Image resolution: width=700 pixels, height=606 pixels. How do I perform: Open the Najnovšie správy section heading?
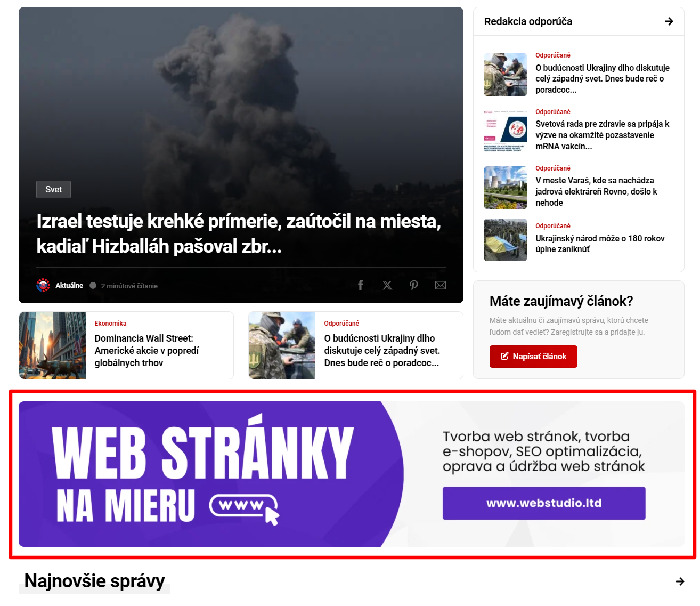coord(94,581)
